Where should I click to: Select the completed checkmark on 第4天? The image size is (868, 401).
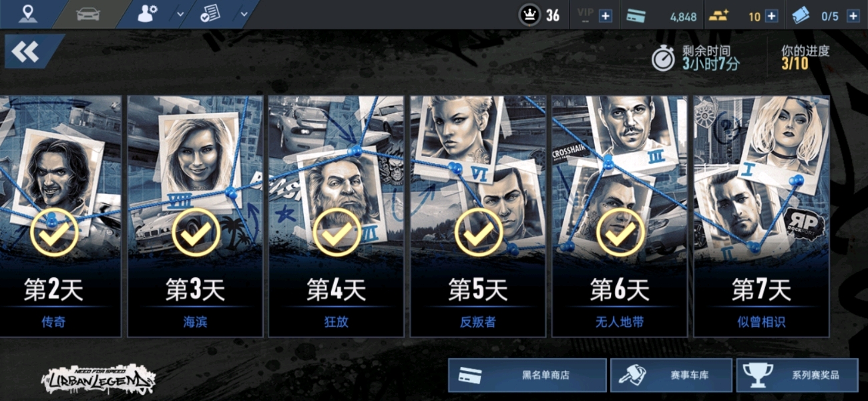tap(337, 233)
